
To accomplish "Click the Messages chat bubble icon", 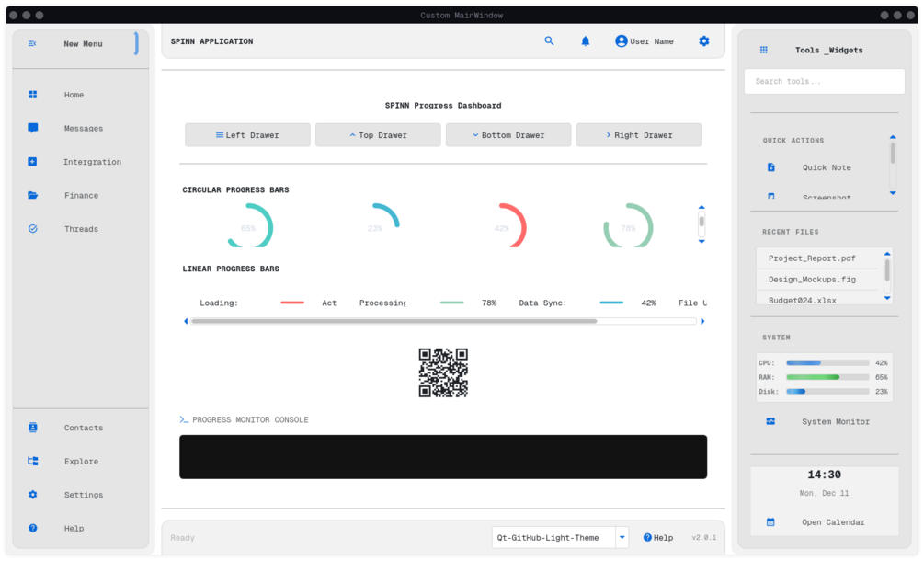I will [33, 128].
